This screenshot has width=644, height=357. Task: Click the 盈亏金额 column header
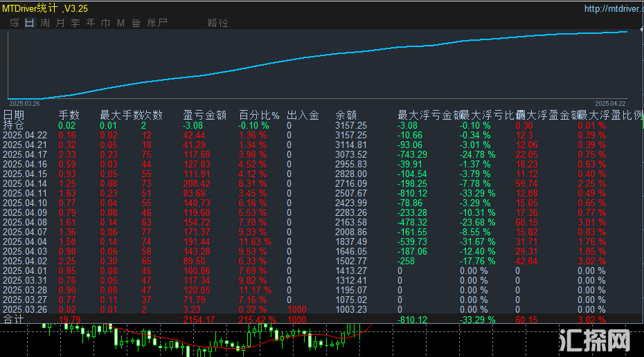[x=204, y=116]
